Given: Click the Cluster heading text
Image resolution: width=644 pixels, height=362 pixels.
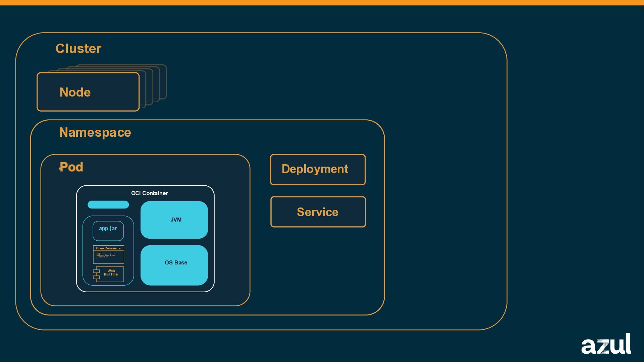Looking at the screenshot, I should 78,49.
